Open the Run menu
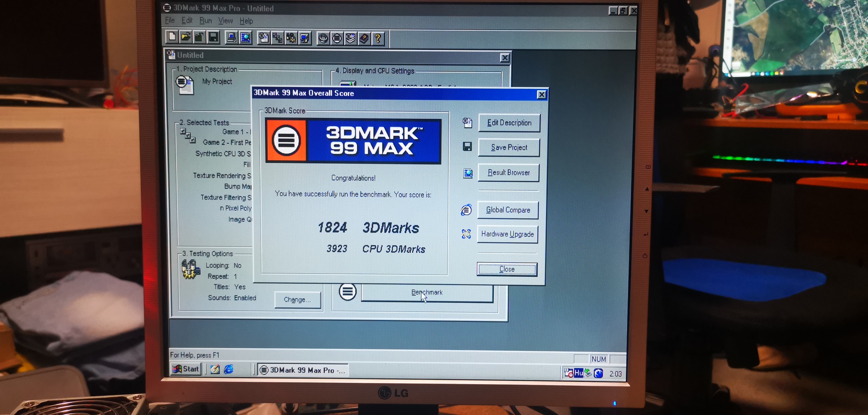 [x=206, y=20]
